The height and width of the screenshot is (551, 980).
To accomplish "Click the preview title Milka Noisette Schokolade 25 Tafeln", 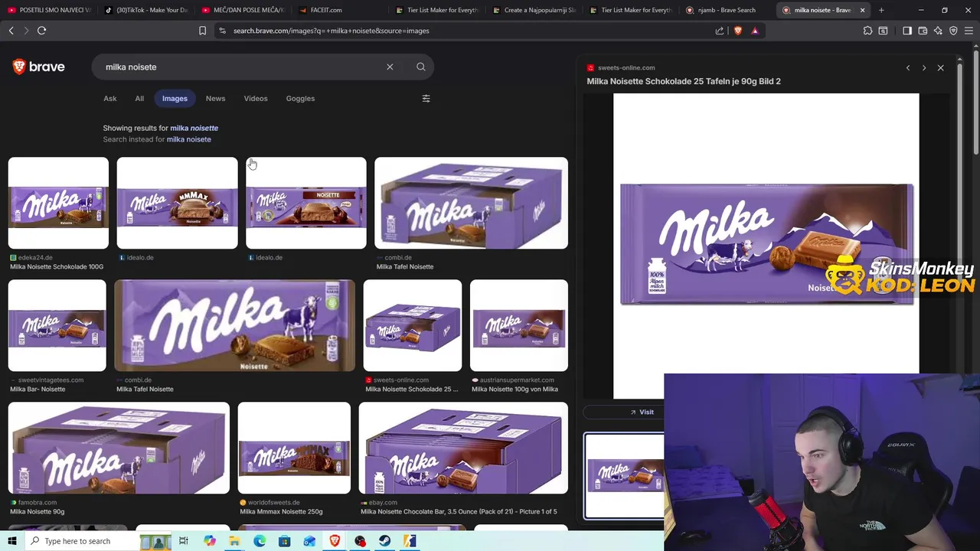I will tap(684, 81).
